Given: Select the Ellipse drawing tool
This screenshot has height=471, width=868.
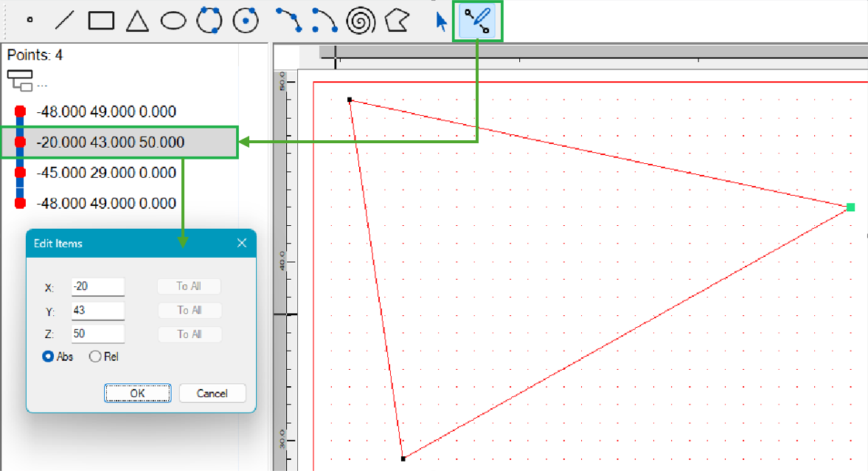Looking at the screenshot, I should coord(173,21).
